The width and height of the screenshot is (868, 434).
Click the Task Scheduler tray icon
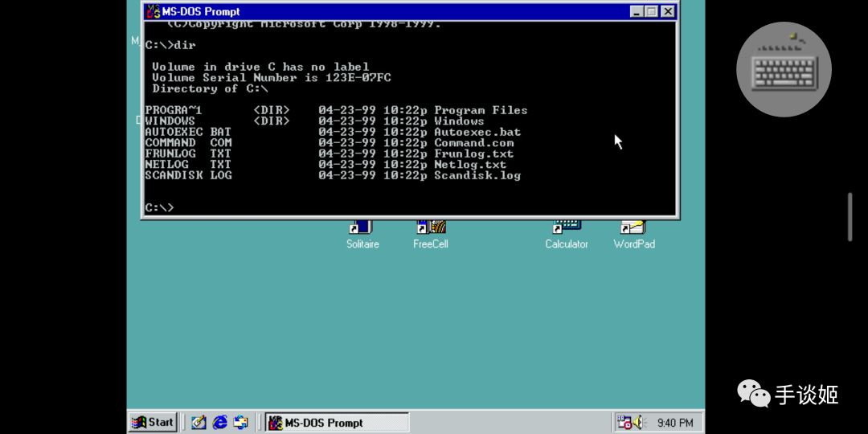tap(624, 423)
